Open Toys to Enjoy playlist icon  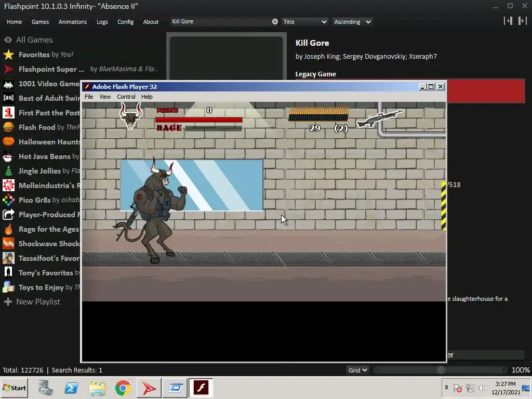pyautogui.click(x=8, y=287)
